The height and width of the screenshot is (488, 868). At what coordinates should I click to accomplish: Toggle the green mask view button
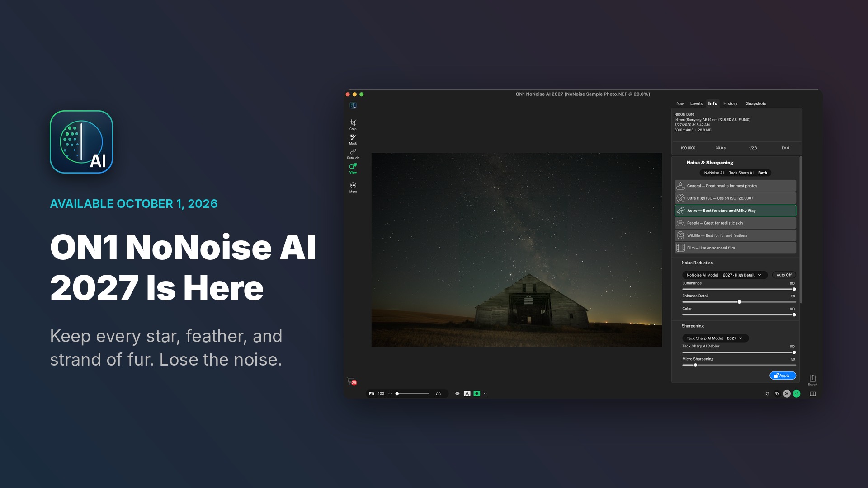click(476, 394)
